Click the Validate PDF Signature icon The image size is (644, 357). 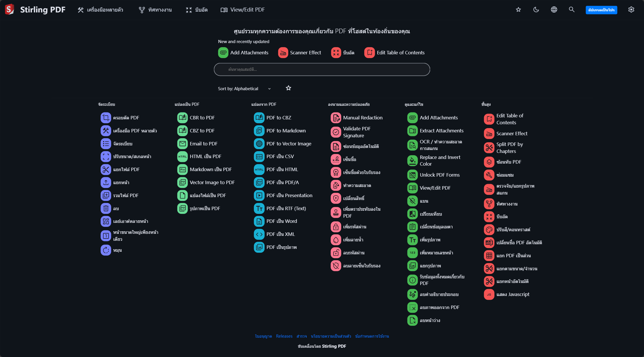(x=336, y=132)
